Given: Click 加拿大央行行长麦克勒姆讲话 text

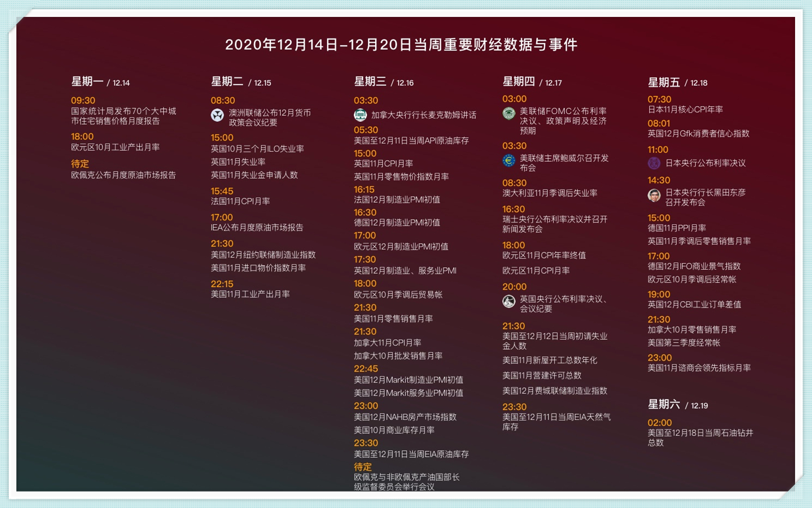Looking at the screenshot, I should pyautogui.click(x=424, y=115).
